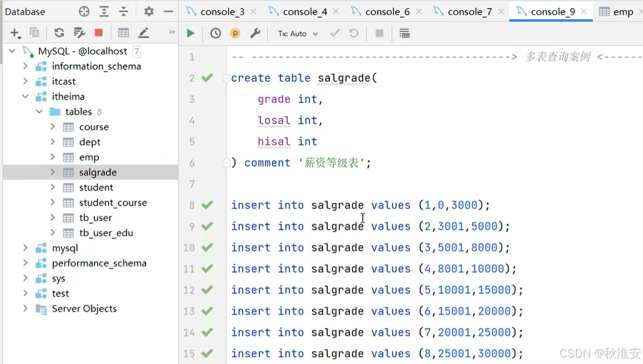
Task: Expand the student_course table arrow
Action: [52, 202]
